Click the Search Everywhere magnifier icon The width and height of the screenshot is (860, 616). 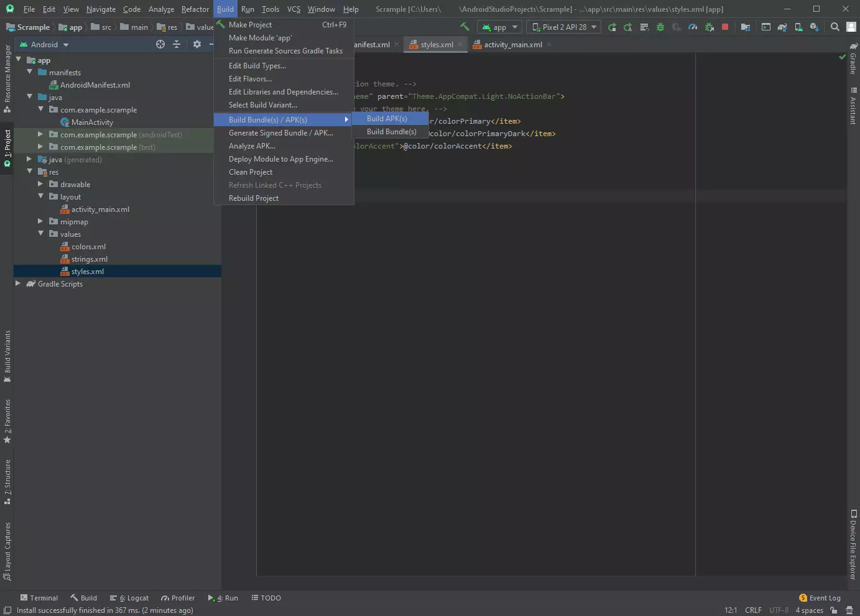coord(835,27)
